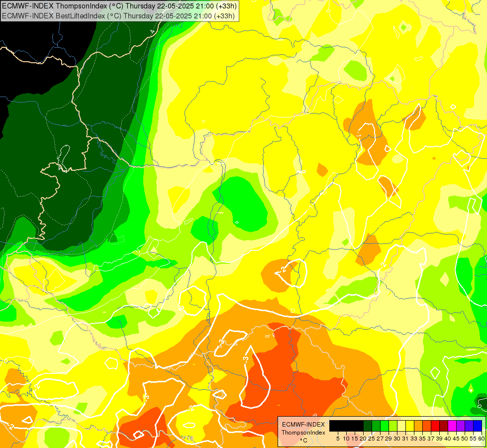
Task: Click the legend tick value '60'
Action: tap(482, 439)
